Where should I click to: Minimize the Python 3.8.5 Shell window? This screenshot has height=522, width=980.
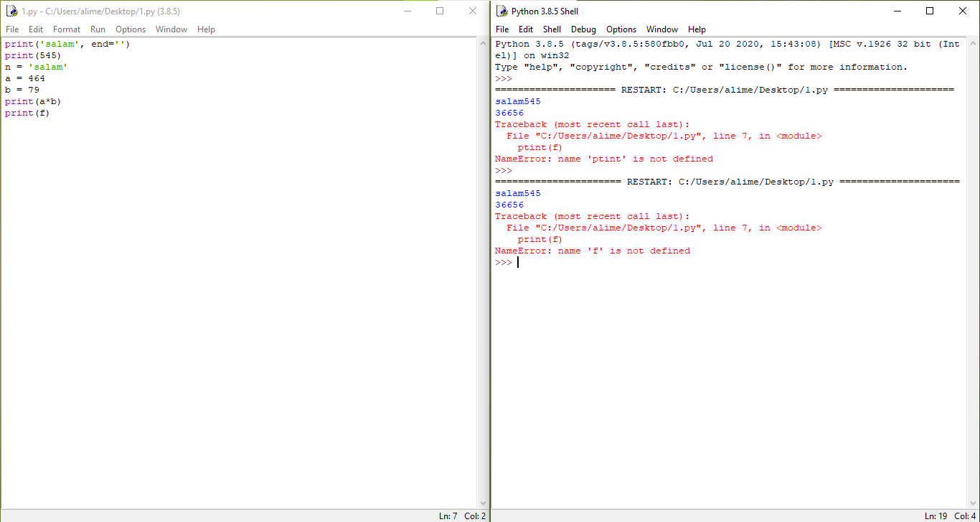click(x=897, y=11)
